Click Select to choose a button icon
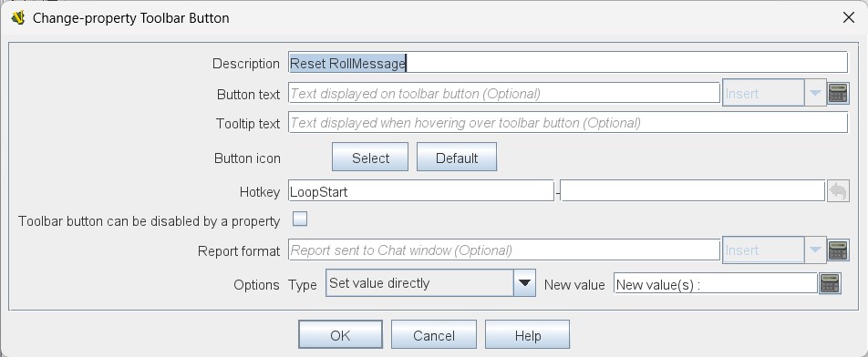This screenshot has height=357, width=868. click(x=370, y=158)
